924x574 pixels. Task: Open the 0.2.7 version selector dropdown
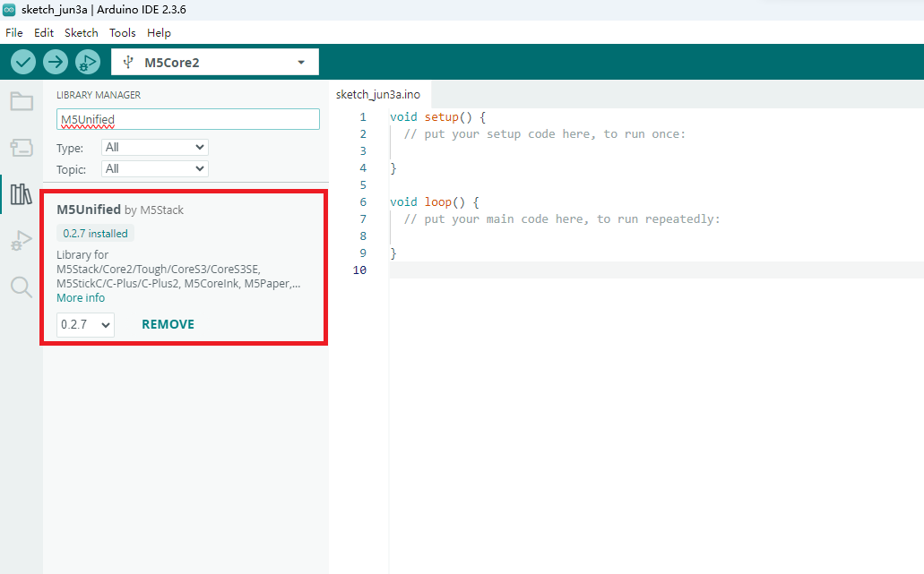click(x=85, y=324)
